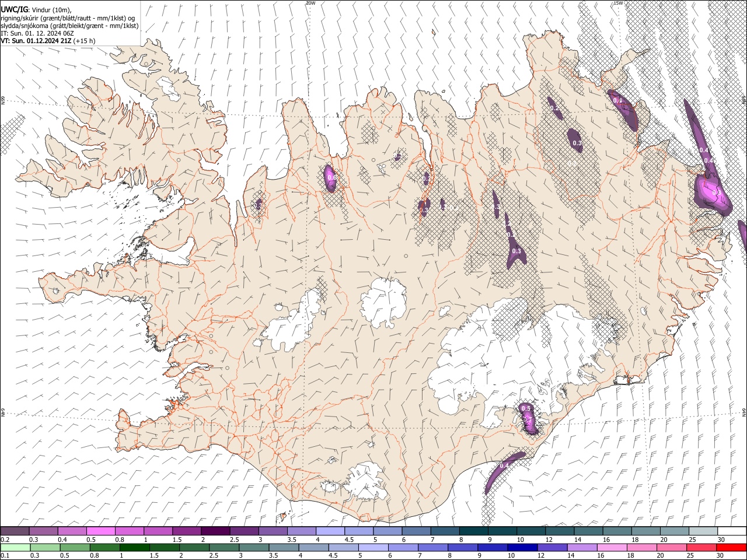
Task: Pick the red 25 swatch in the rain legend
Action: pos(702,547)
